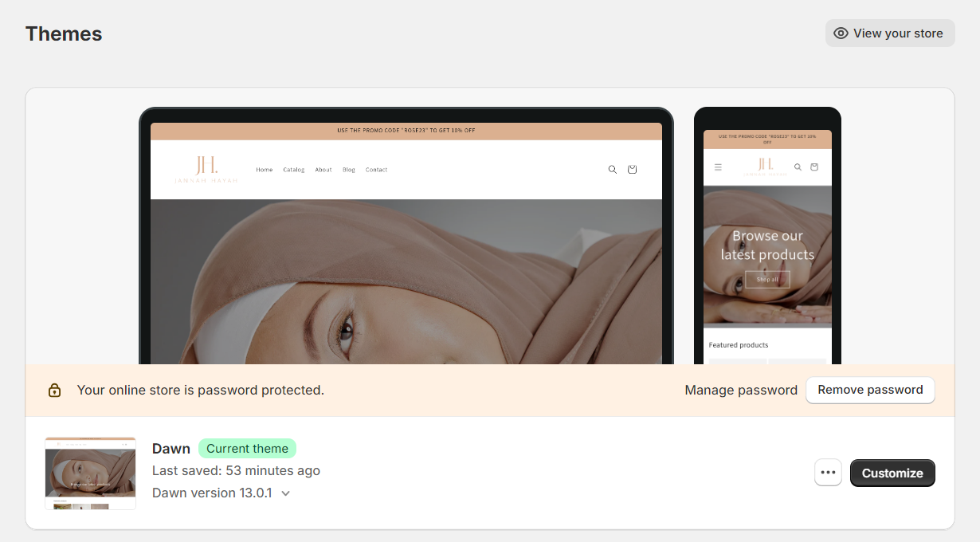980x542 pixels.
Task: Click 'Browse our latest products' text in mobile preview
Action: [x=767, y=245]
